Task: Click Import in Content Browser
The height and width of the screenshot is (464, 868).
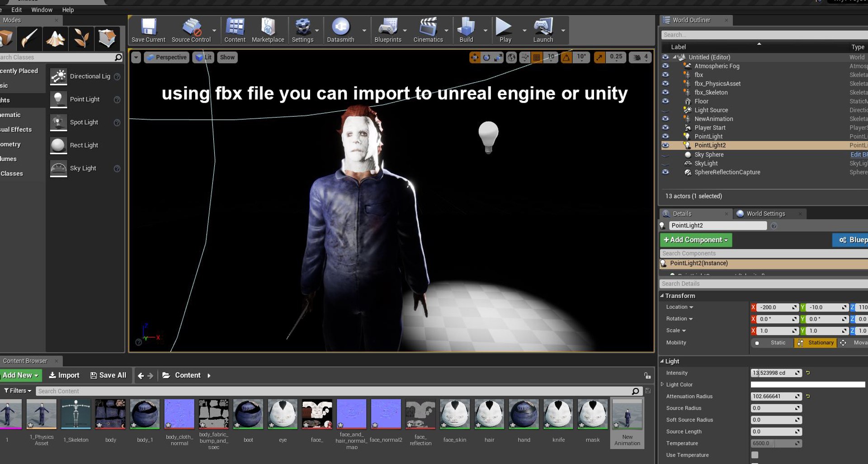Action: pos(64,375)
